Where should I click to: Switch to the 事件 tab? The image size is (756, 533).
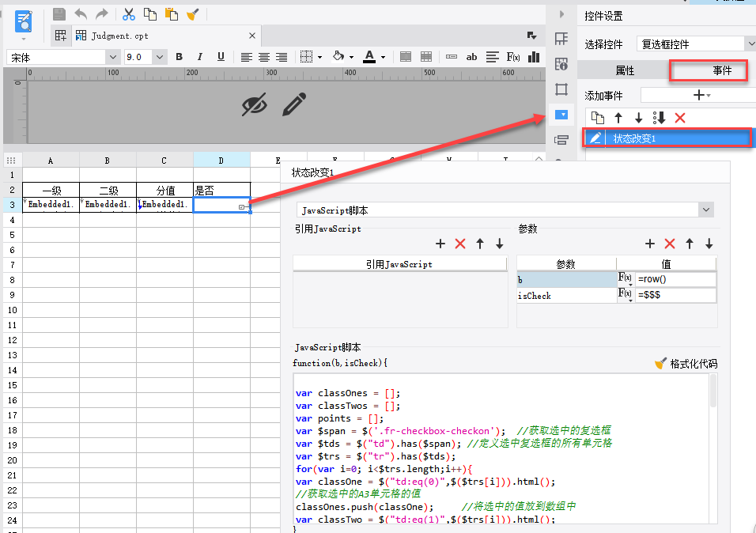pyautogui.click(x=722, y=70)
